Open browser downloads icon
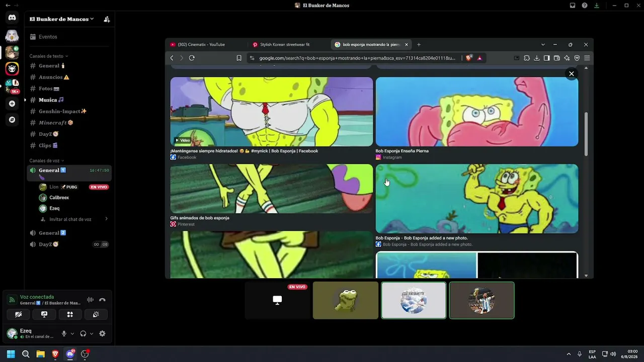 [537, 58]
